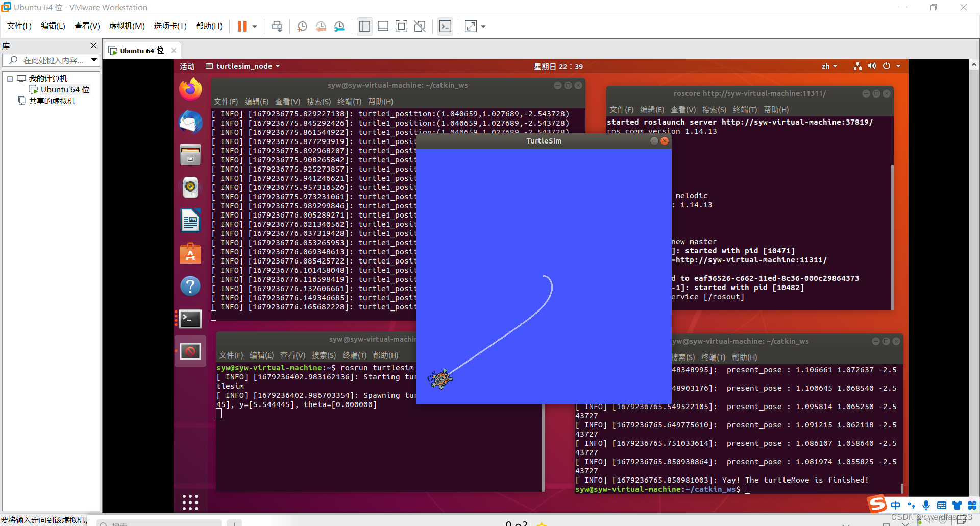The width and height of the screenshot is (980, 526).
Task: Open the 帮助(H) menu in VMware
Action: (x=209, y=26)
